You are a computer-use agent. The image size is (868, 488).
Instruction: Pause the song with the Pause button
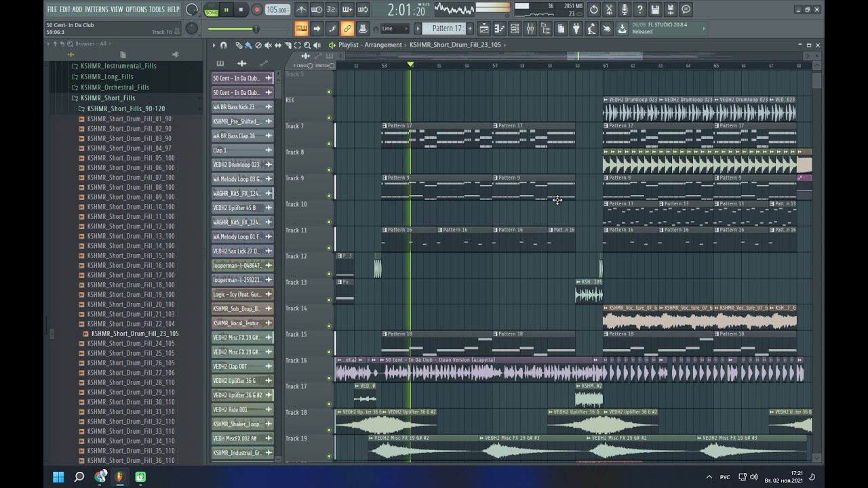coord(226,9)
